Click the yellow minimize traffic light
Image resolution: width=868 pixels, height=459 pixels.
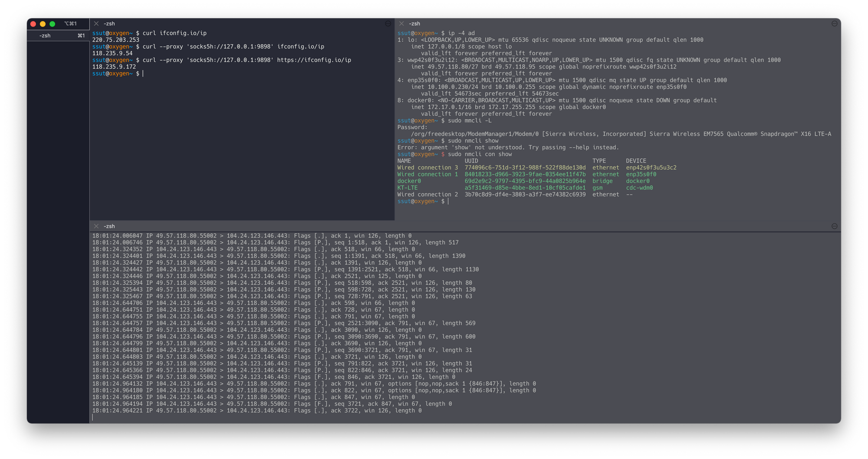[43, 24]
